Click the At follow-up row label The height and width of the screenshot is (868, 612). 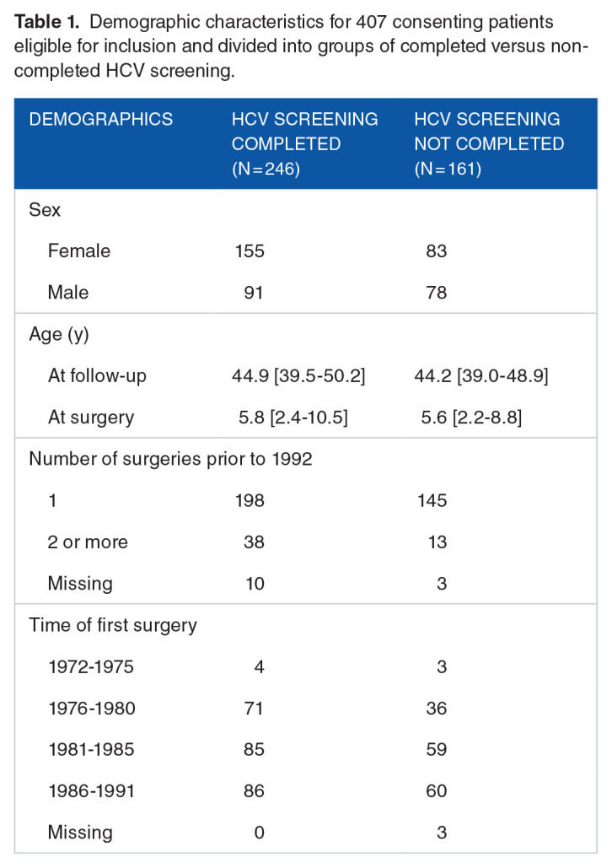(97, 376)
